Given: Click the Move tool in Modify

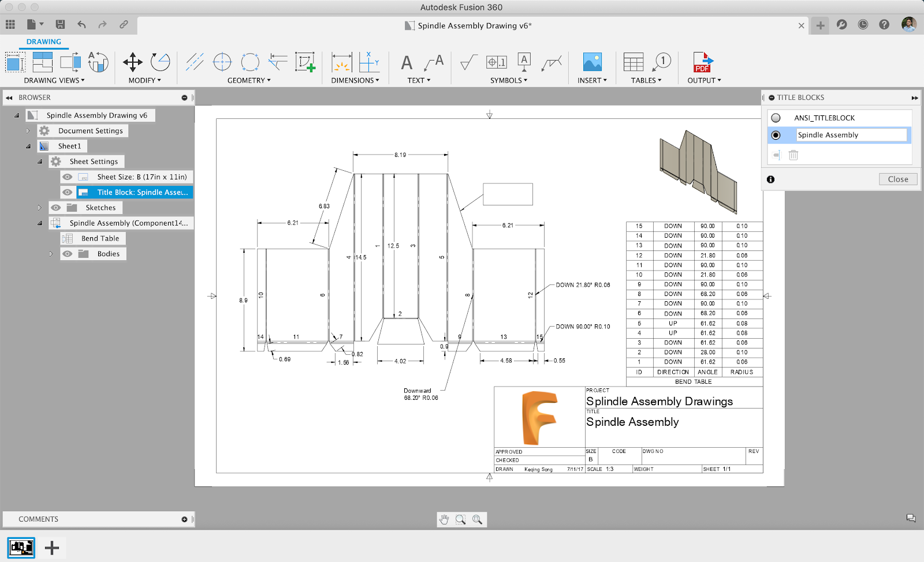Looking at the screenshot, I should click(133, 62).
